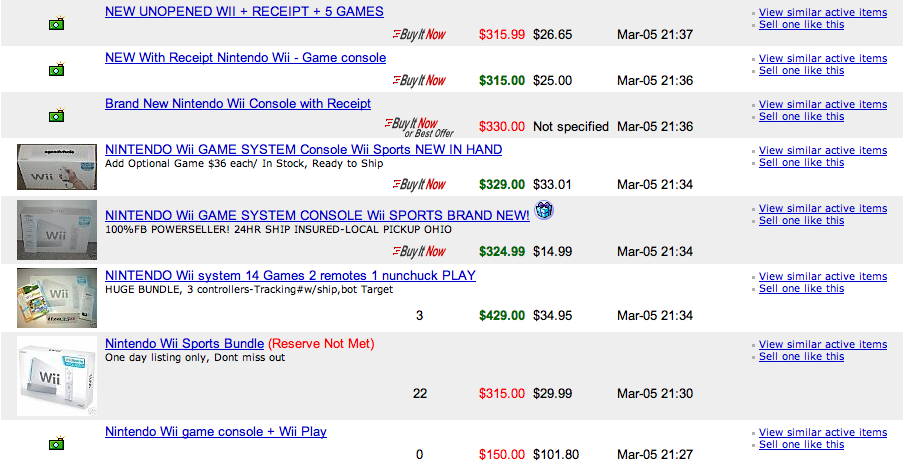The height and width of the screenshot is (466, 906).
Task: Click shipping cost $26.65
Action: [x=552, y=35]
